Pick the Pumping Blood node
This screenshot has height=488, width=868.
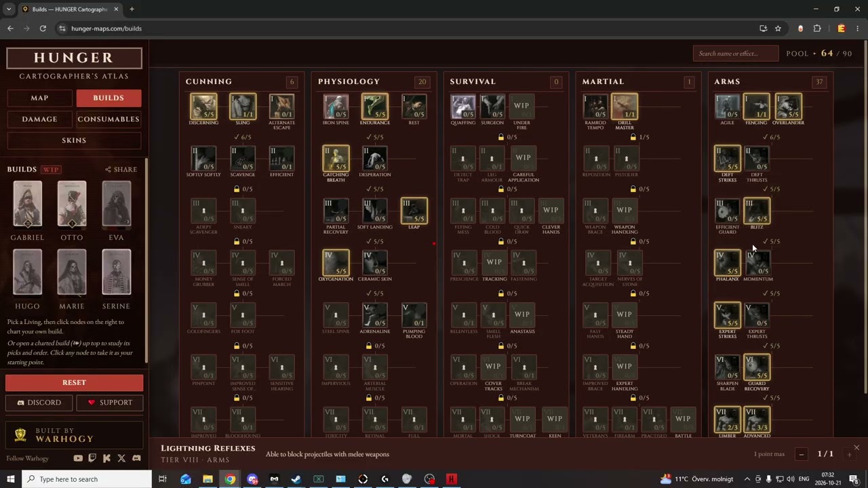click(x=414, y=315)
